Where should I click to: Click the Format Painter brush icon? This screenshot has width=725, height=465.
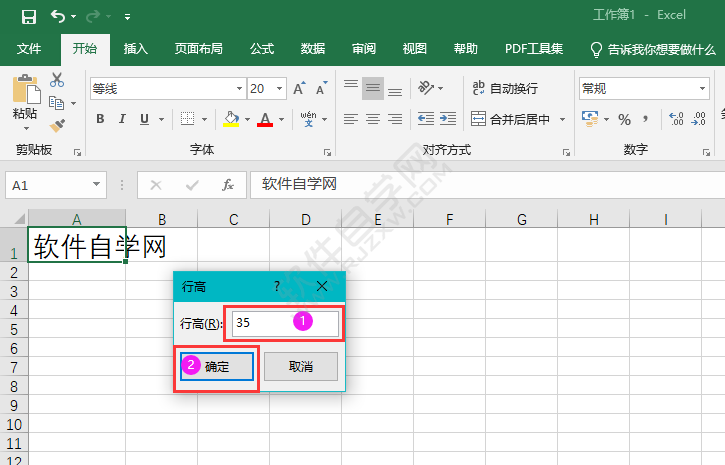click(57, 125)
